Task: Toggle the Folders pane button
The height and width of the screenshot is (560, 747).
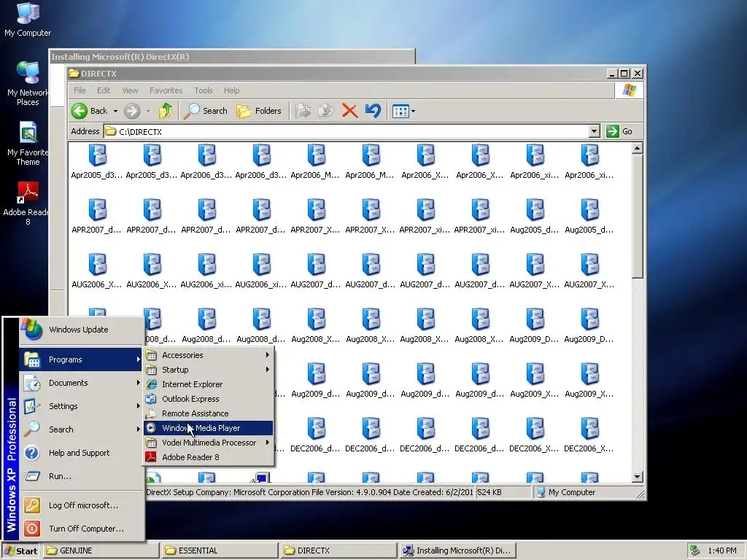Action: [x=259, y=111]
